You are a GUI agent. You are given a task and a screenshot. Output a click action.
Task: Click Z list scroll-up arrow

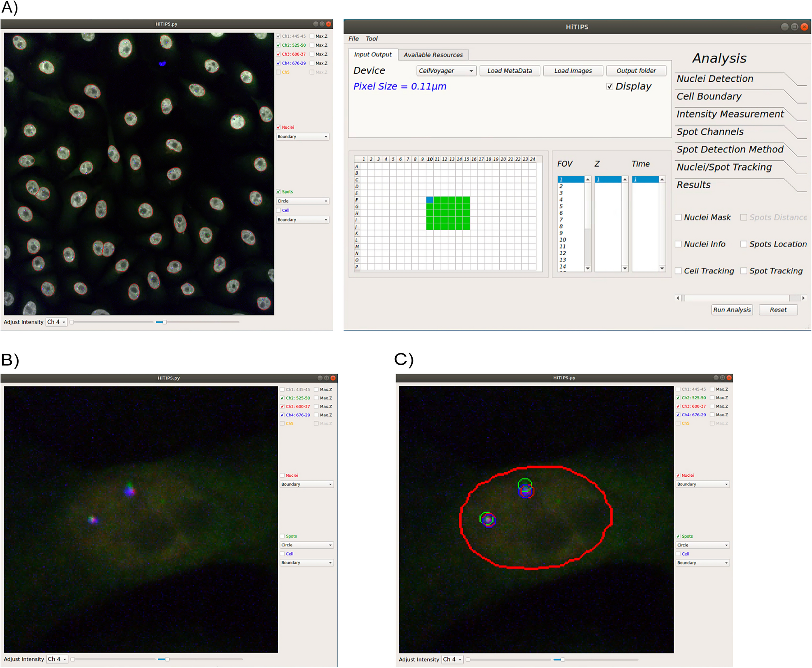[625, 179]
